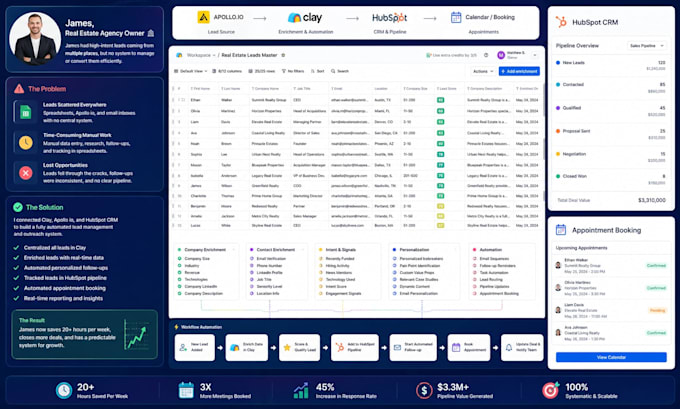Screen dimensions: 680x409
Task: Open the Sales Pipeline dropdown
Action: point(647,46)
